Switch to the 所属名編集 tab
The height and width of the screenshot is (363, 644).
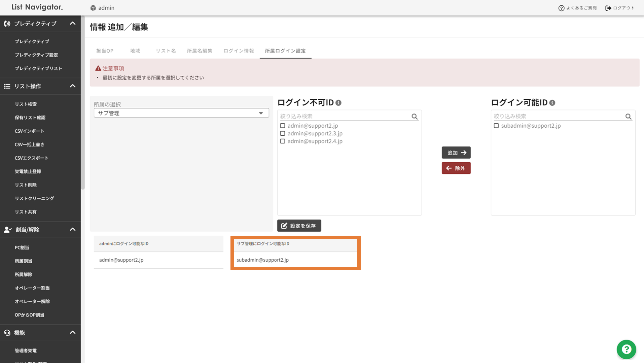pos(200,51)
